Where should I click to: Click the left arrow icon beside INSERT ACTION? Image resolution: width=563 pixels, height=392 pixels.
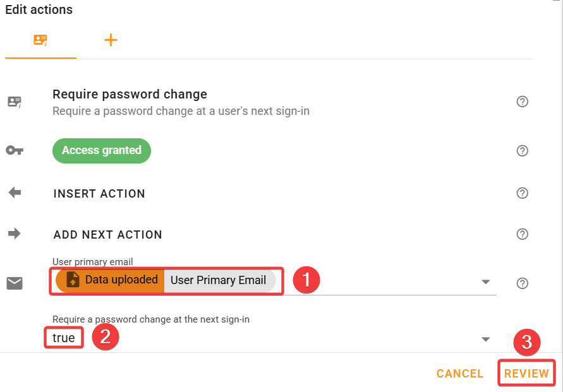point(14,193)
